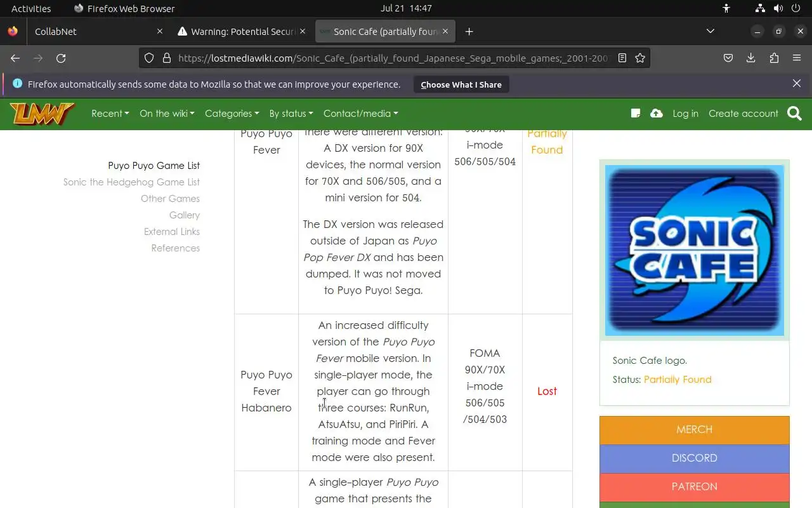Open Firefox Web Browser app menu

[124, 8]
